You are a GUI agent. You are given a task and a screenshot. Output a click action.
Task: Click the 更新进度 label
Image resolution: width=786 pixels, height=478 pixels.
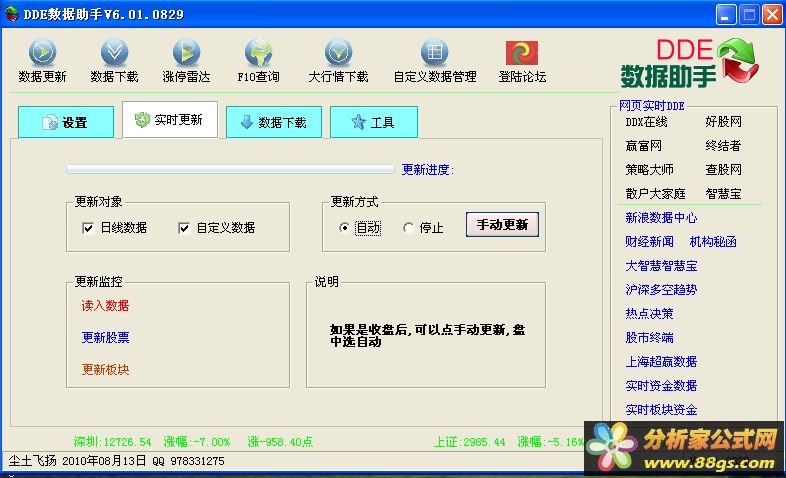[428, 170]
